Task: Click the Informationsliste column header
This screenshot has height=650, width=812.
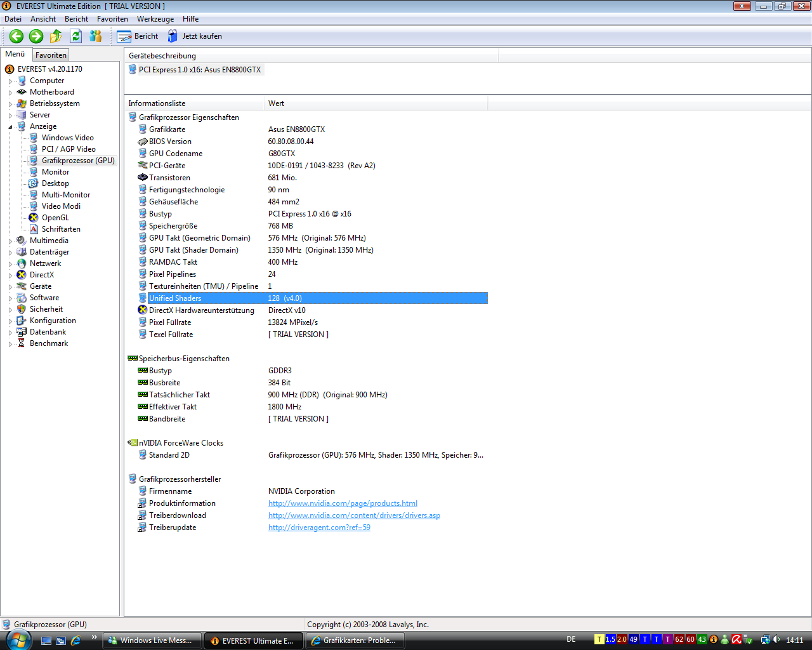Action: click(194, 103)
